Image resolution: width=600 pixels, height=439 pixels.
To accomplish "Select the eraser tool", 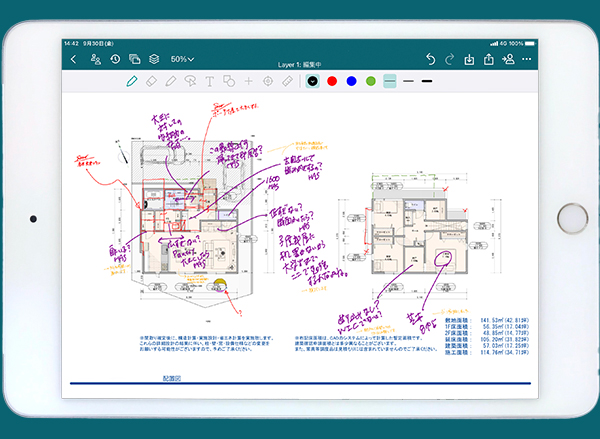I will click(151, 80).
